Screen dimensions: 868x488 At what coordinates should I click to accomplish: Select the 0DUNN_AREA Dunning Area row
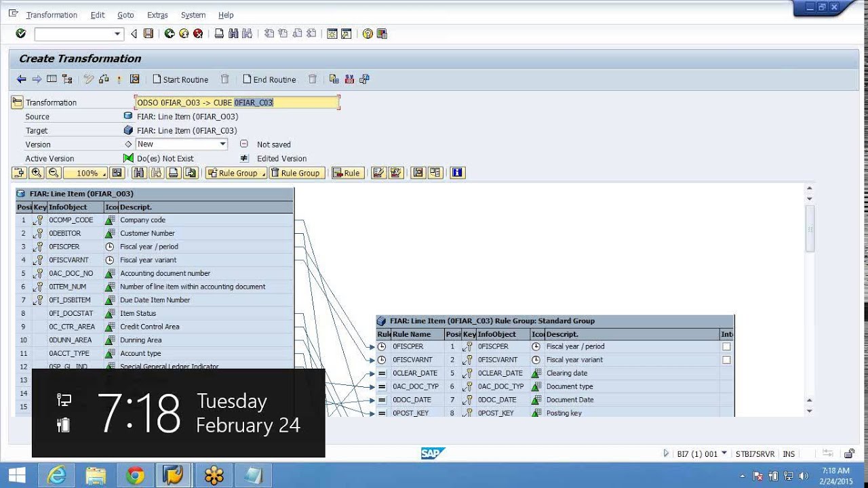pos(155,340)
